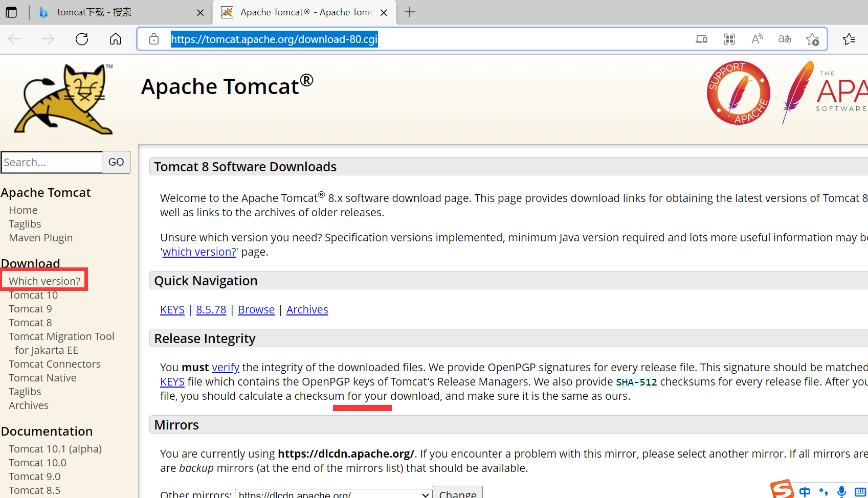Open Archives link in Quick Navigation
Screen dimensions: 868x498
pyautogui.click(x=307, y=310)
